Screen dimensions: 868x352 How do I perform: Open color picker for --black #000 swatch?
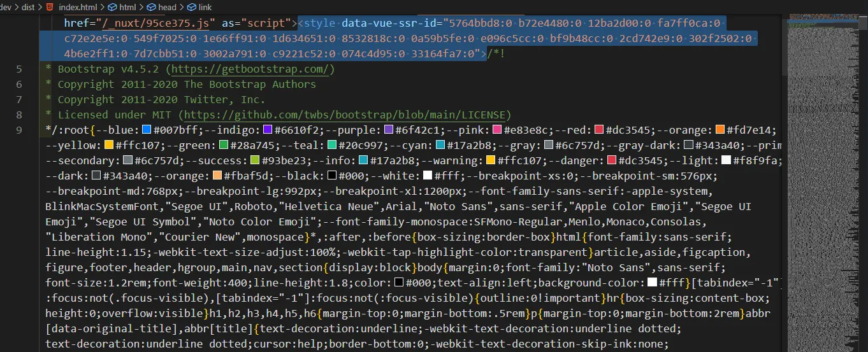331,176
